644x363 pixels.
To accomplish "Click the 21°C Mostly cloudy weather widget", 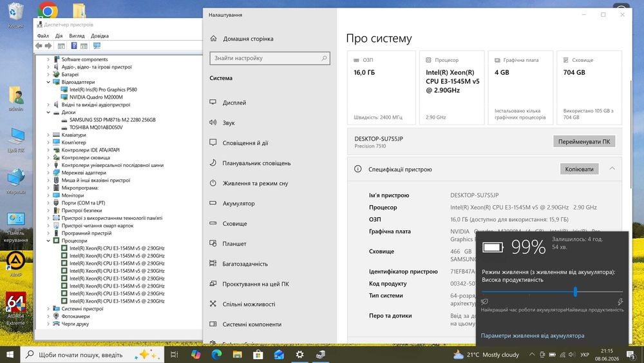I will coord(486,355).
